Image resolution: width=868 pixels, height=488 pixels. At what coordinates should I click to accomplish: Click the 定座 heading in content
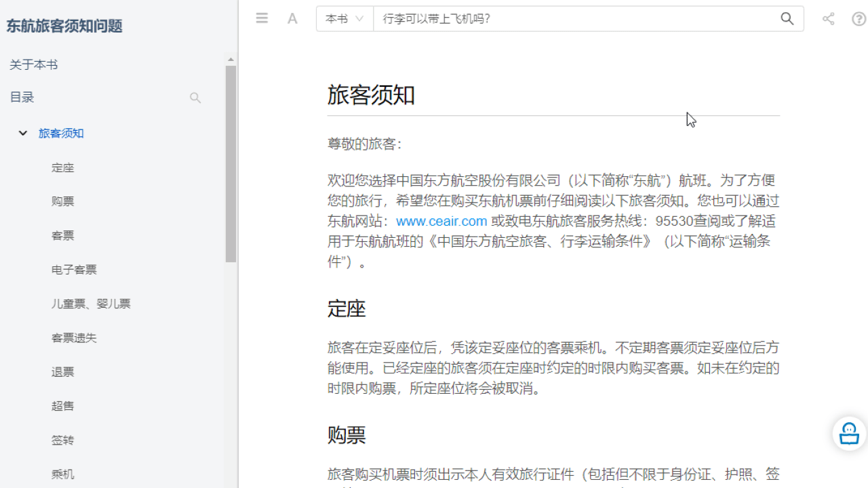point(347,308)
